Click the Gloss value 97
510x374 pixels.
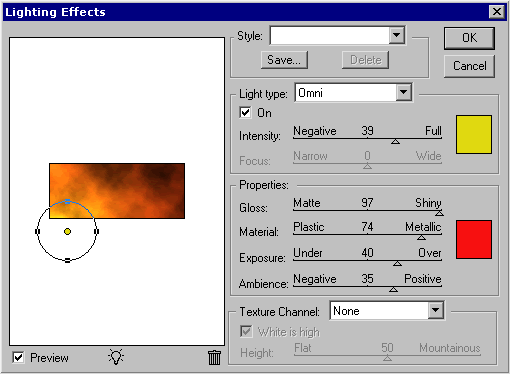(x=367, y=203)
